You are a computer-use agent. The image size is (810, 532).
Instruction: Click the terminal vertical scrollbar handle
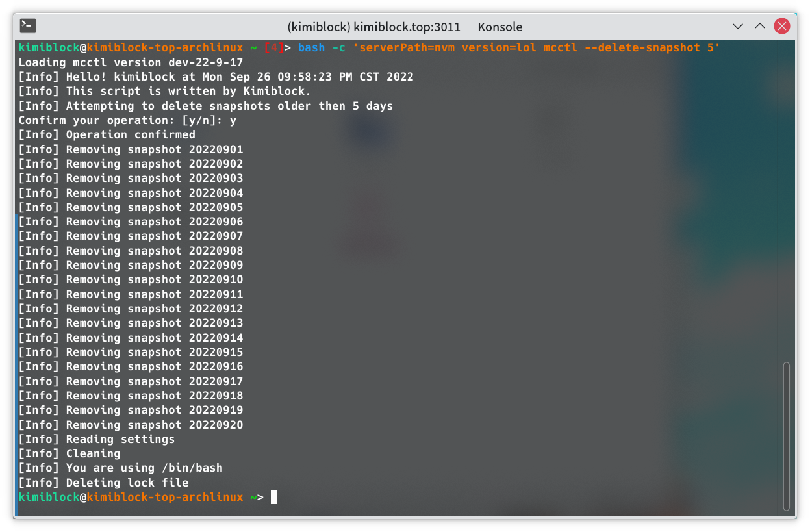pos(787,436)
